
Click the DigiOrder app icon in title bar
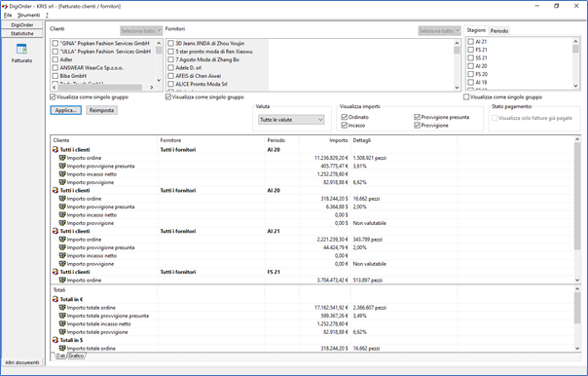5,6
